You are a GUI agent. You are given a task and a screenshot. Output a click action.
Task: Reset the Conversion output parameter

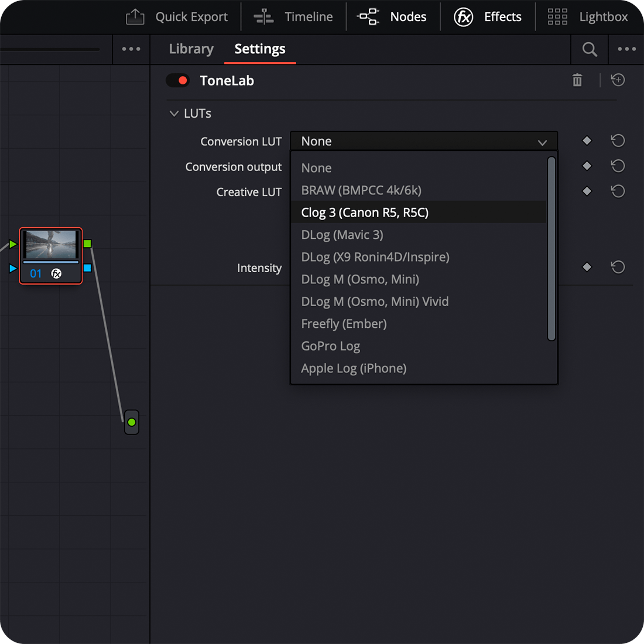pyautogui.click(x=618, y=166)
